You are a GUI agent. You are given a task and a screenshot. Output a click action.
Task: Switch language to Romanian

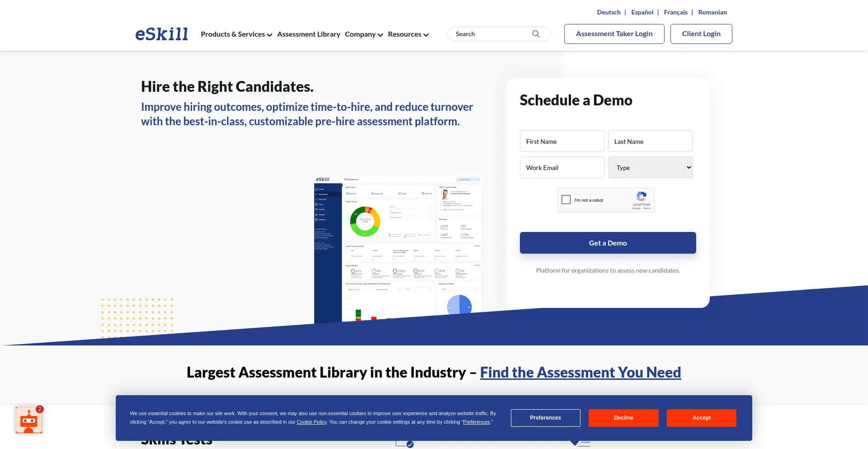click(712, 12)
